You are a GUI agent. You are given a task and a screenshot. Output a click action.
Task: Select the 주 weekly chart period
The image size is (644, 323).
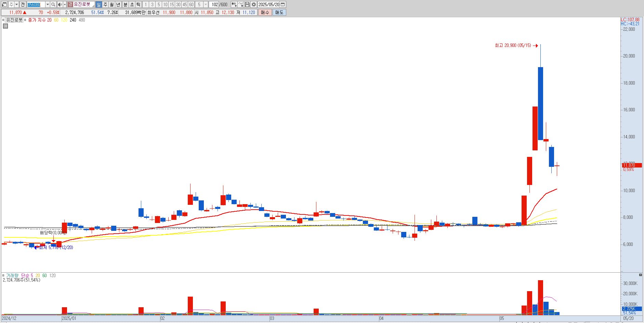[105, 4]
